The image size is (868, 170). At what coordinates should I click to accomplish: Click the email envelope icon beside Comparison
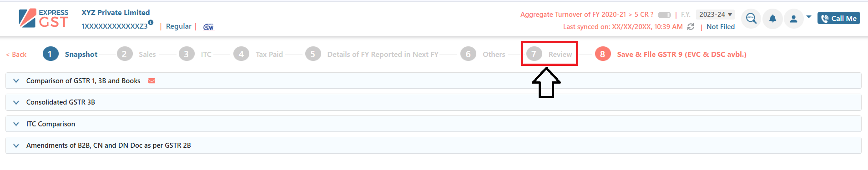pos(152,81)
